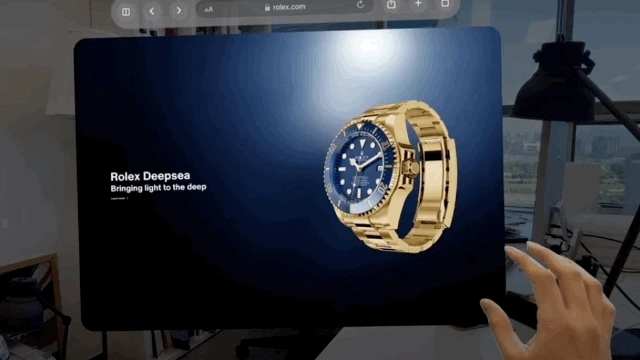Open a new tab with plus icon
640x360 pixels.
pos(418,4)
